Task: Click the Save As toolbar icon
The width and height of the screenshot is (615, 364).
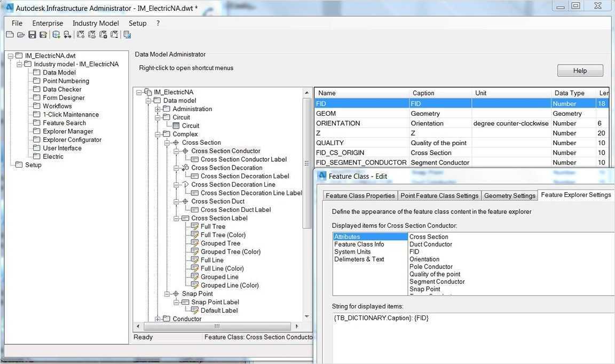Action: [x=43, y=35]
